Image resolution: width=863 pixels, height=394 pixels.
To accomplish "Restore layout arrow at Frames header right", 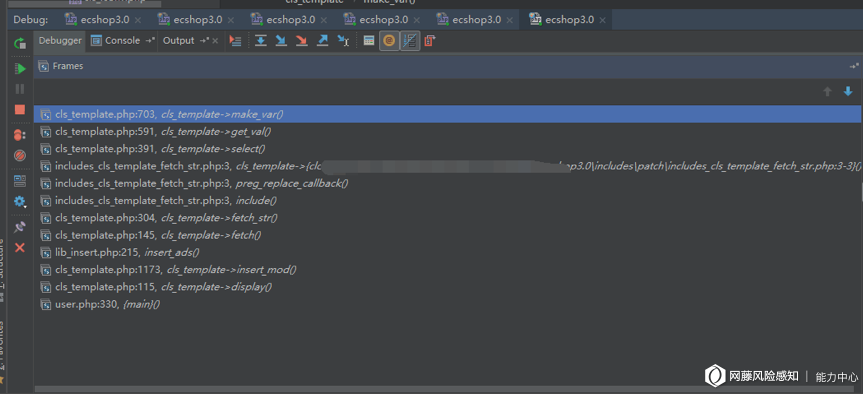I will [854, 66].
